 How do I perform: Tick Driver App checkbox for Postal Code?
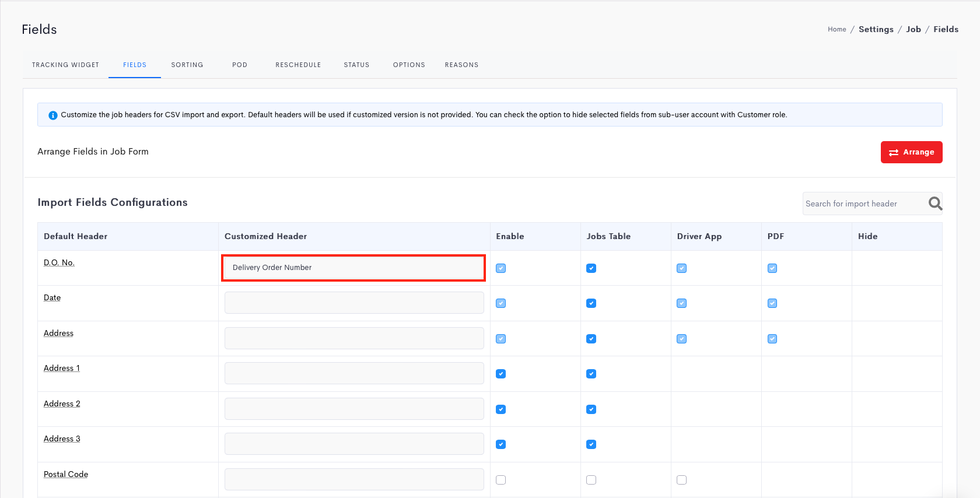681,480
